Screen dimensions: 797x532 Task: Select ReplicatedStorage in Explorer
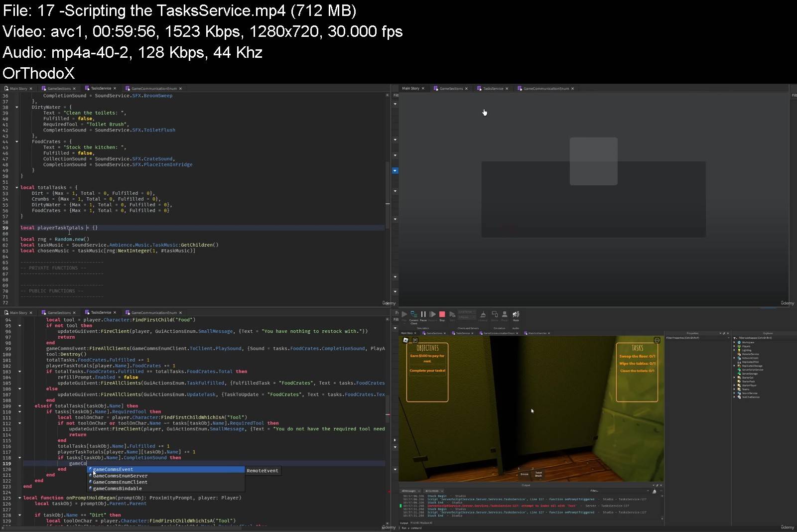pos(752,366)
